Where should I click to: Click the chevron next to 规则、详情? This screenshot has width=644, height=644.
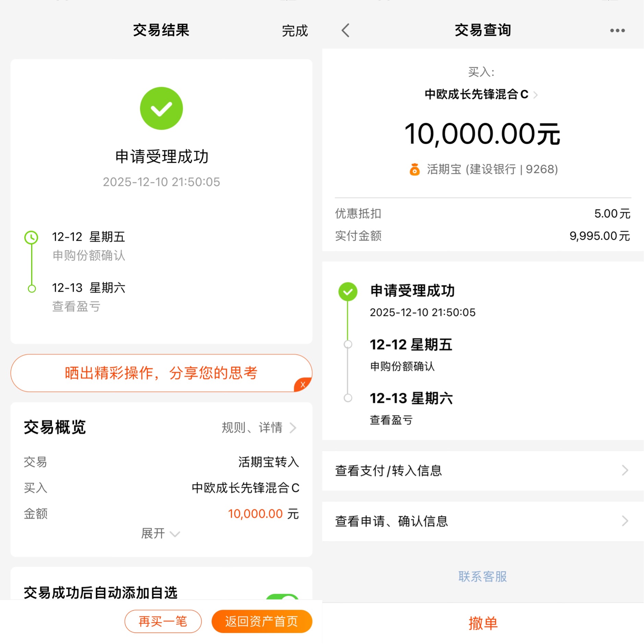(x=293, y=428)
